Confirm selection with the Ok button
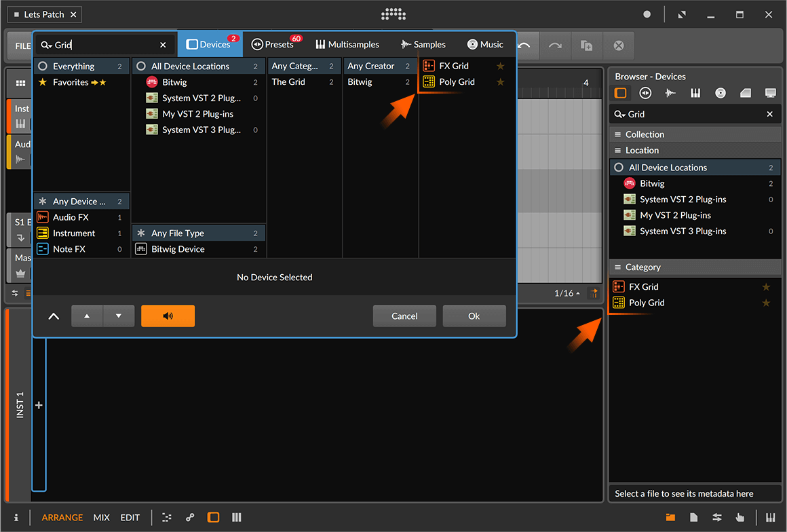787x532 pixels. [474, 316]
